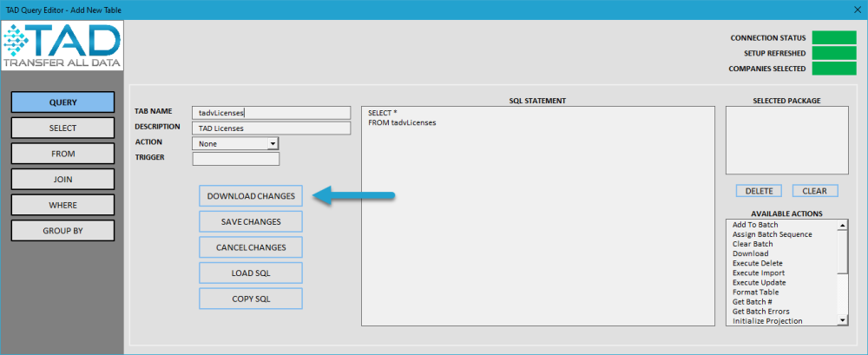Click the LOAD SQL button

251,273
